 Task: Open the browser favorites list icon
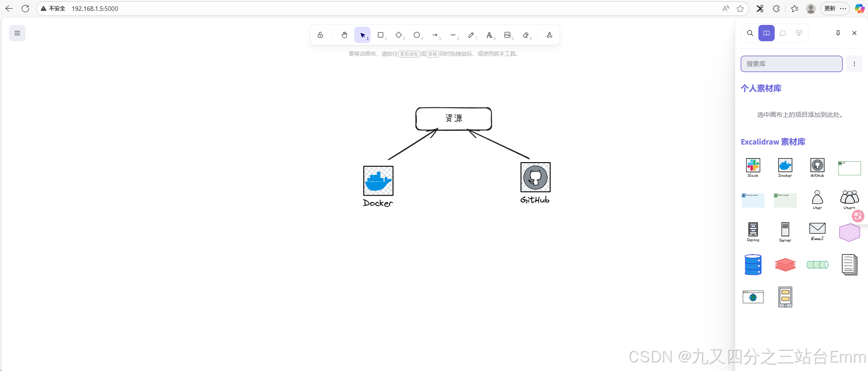click(x=795, y=9)
